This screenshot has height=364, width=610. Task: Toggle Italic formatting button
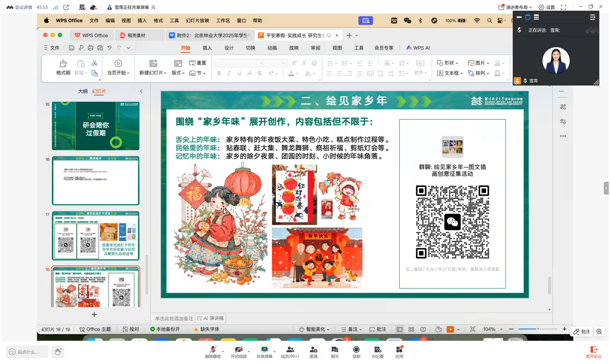[x=229, y=73]
